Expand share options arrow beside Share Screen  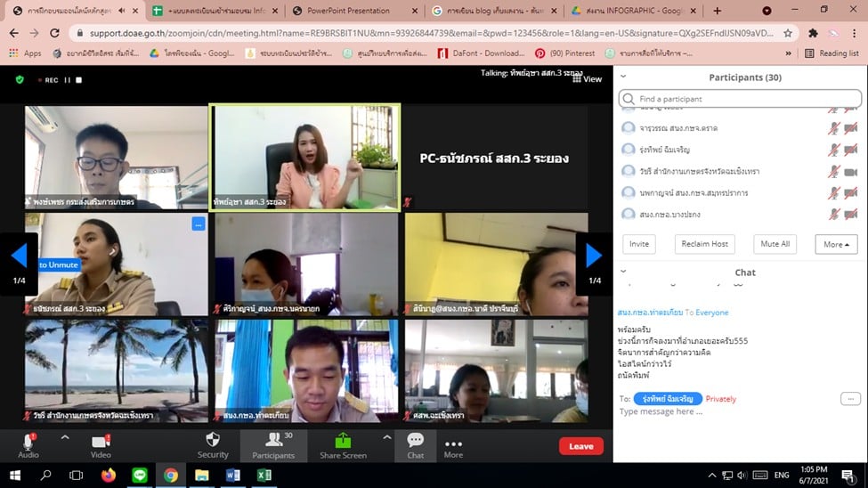coord(386,437)
